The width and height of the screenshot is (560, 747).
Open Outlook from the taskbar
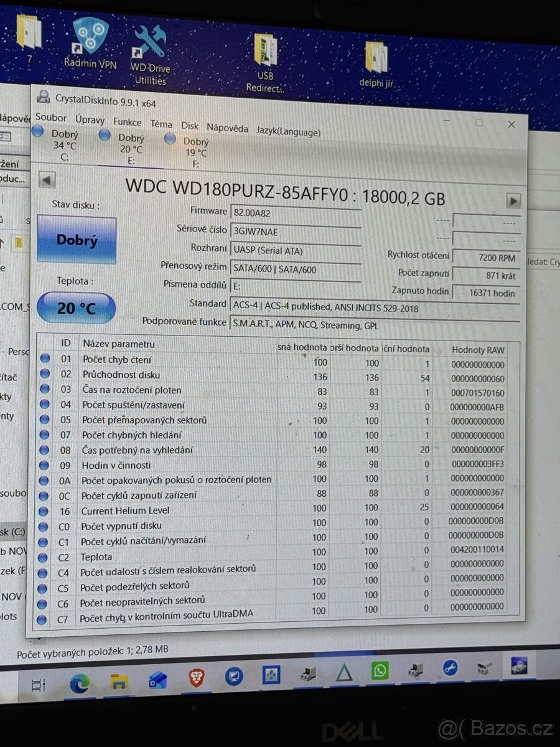[x=157, y=681]
